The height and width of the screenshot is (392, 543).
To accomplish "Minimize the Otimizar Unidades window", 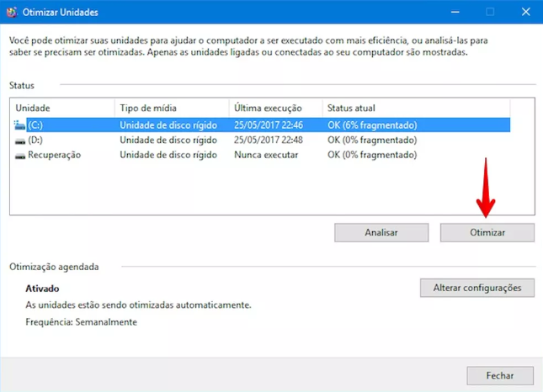I will coord(455,12).
